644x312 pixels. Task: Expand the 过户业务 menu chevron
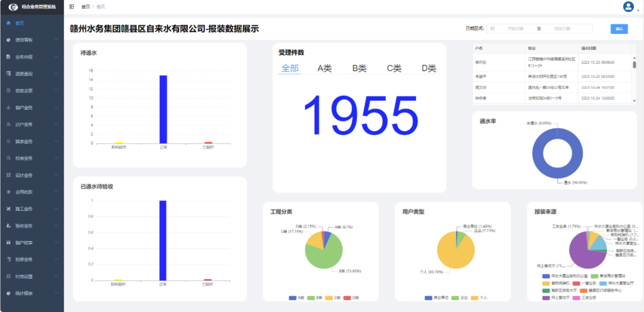[x=56, y=124]
